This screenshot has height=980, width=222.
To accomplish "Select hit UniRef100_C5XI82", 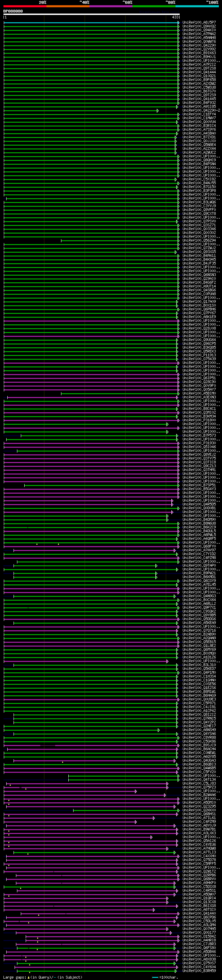I will (199, 179).
